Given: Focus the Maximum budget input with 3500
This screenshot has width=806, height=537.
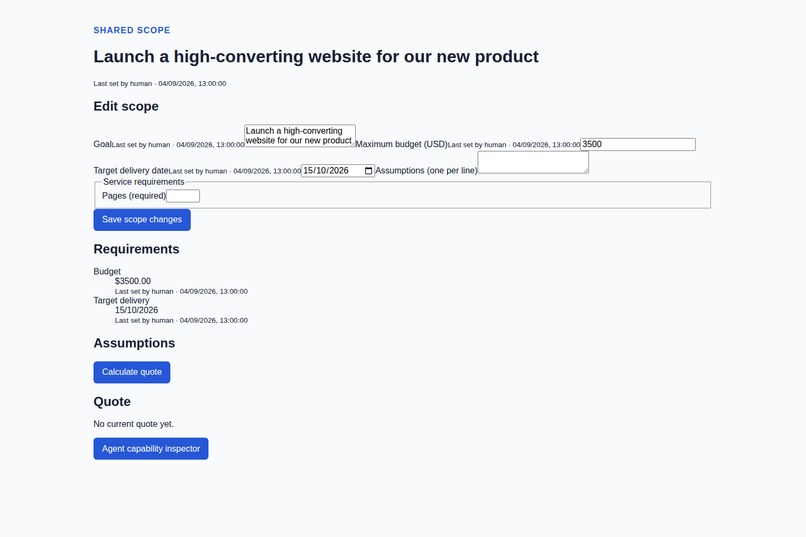Looking at the screenshot, I should [x=638, y=144].
